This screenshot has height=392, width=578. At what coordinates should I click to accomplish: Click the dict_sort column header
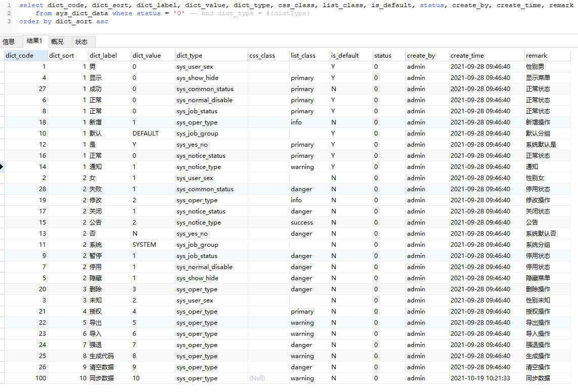coord(68,55)
